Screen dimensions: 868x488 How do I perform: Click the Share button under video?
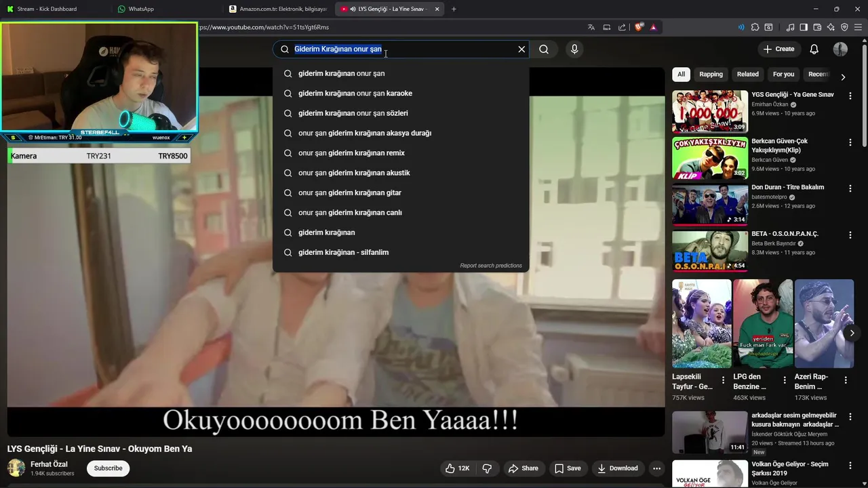pyautogui.click(x=523, y=468)
